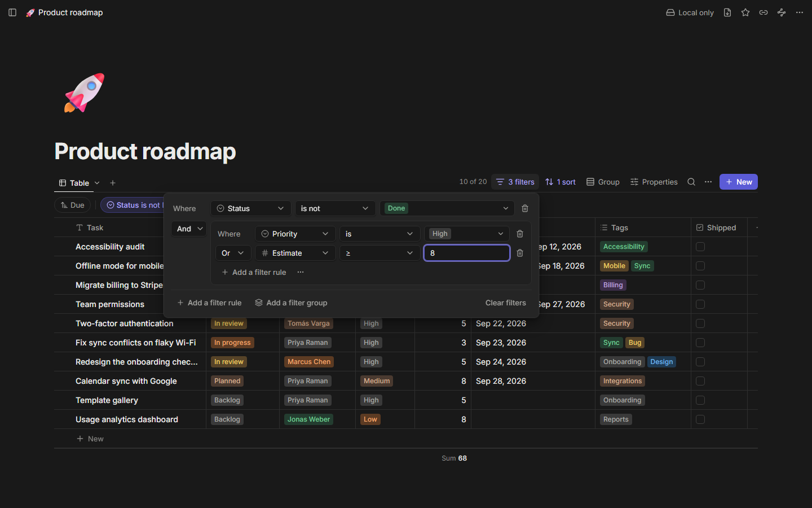This screenshot has width=812, height=508.
Task: Open the 1 sort menu
Action: coord(561,182)
